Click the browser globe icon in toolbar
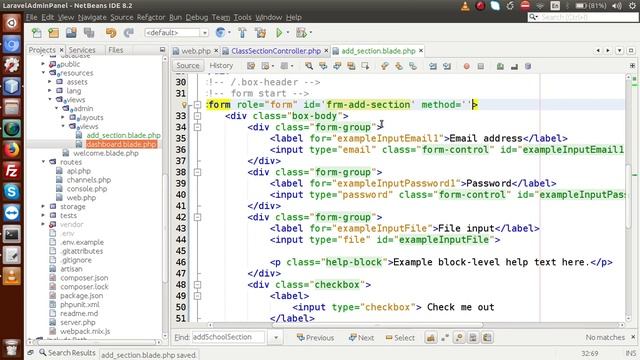The width and height of the screenshot is (640, 360). (x=220, y=33)
